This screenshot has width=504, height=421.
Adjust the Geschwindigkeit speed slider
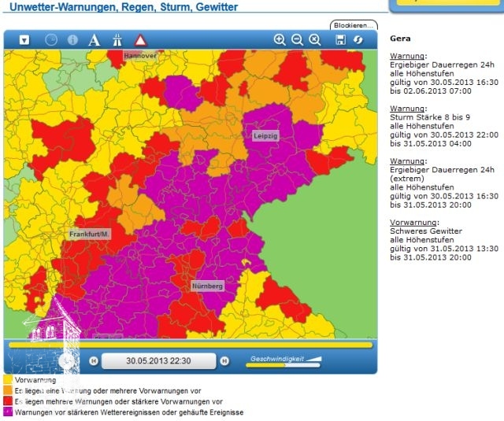(285, 365)
